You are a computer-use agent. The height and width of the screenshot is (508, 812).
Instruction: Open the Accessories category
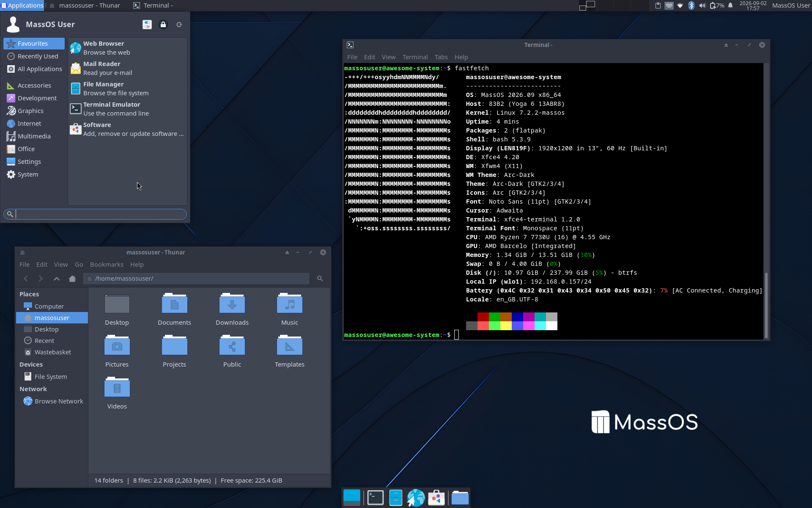point(34,86)
